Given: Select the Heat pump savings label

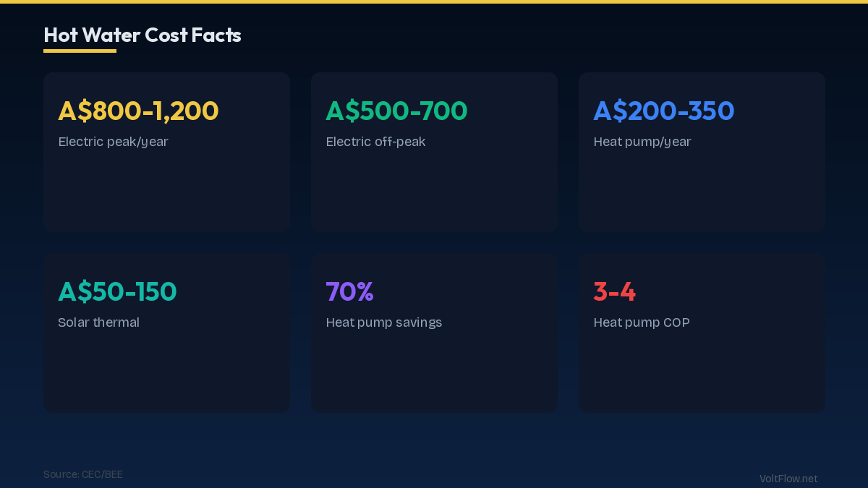Looking at the screenshot, I should point(383,322).
